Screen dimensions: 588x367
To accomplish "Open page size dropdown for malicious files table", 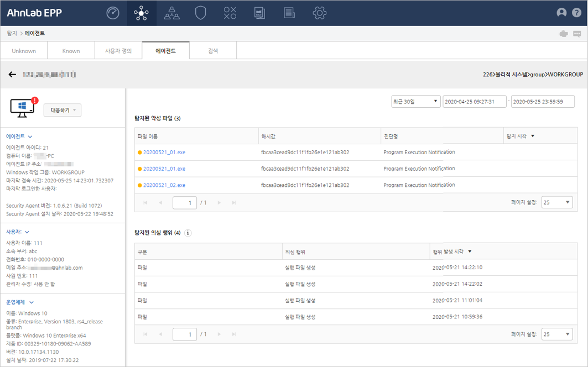I will point(556,202).
